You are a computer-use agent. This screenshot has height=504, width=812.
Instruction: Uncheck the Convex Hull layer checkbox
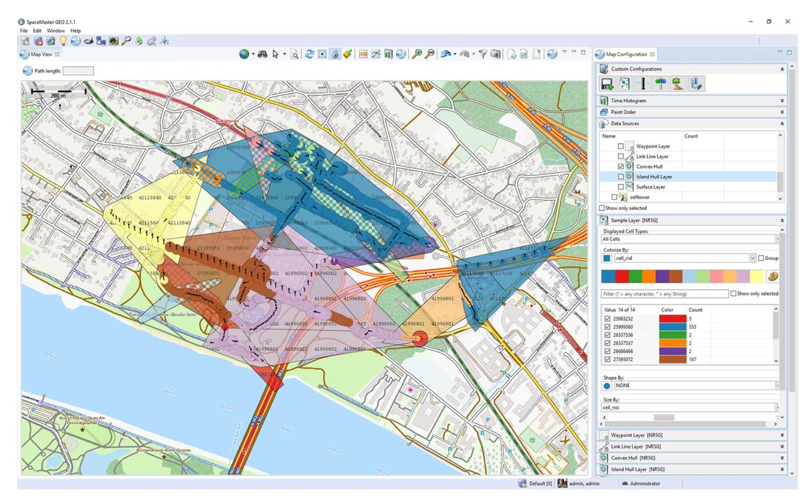tap(621, 167)
